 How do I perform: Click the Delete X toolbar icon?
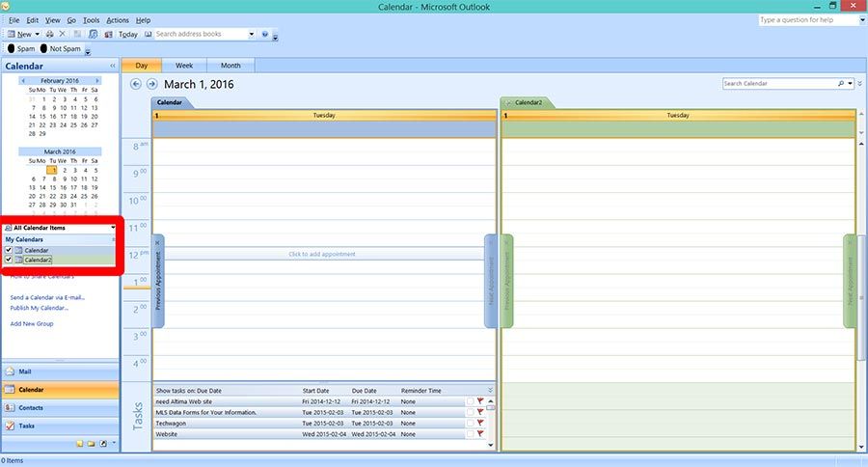[x=62, y=35]
